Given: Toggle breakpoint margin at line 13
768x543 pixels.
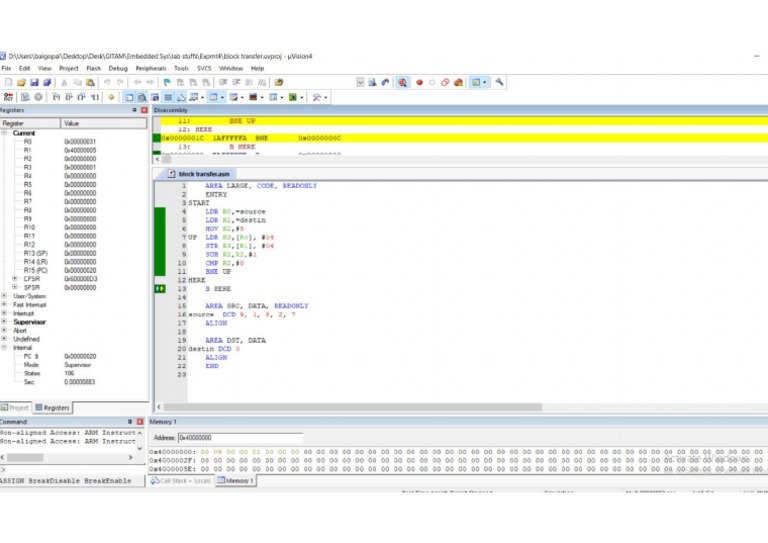Looking at the screenshot, I should coord(159,289).
